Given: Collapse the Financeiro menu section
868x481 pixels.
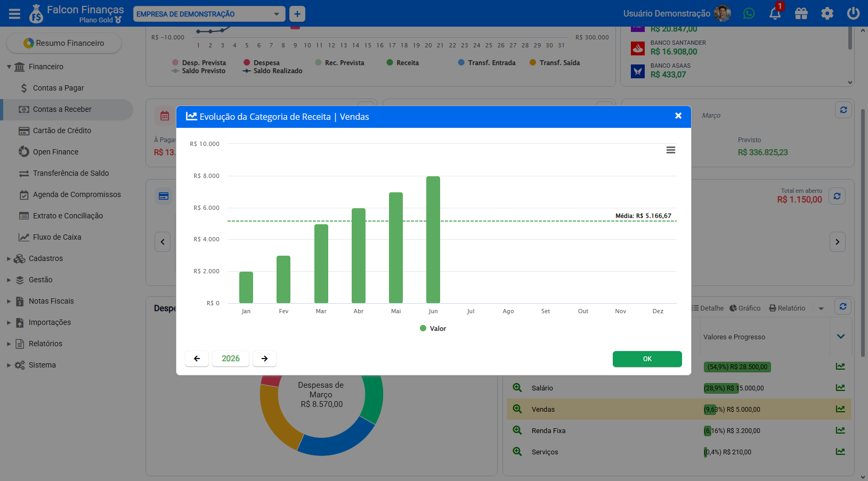Looking at the screenshot, I should coord(9,67).
